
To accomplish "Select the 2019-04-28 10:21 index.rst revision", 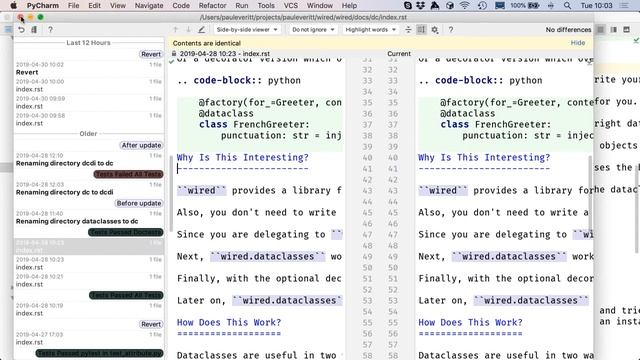I will point(89,280).
